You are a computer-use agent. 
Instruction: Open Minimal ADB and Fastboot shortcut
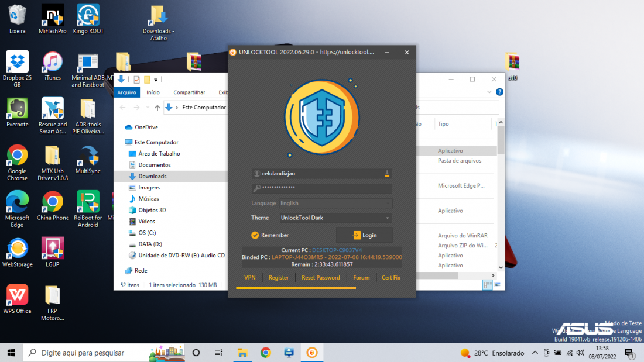pyautogui.click(x=88, y=70)
